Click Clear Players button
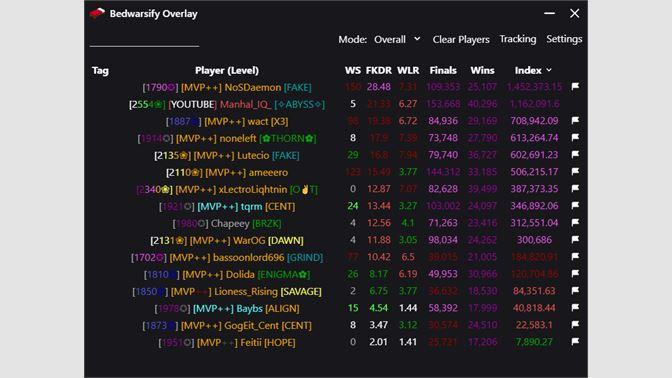The width and height of the screenshot is (672, 378). point(461,39)
